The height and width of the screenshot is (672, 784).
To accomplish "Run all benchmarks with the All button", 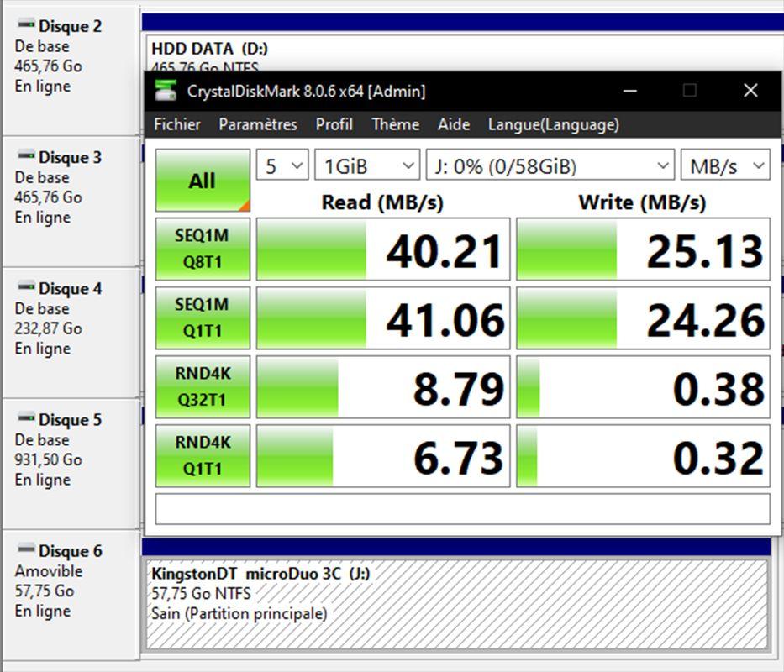I will (203, 181).
